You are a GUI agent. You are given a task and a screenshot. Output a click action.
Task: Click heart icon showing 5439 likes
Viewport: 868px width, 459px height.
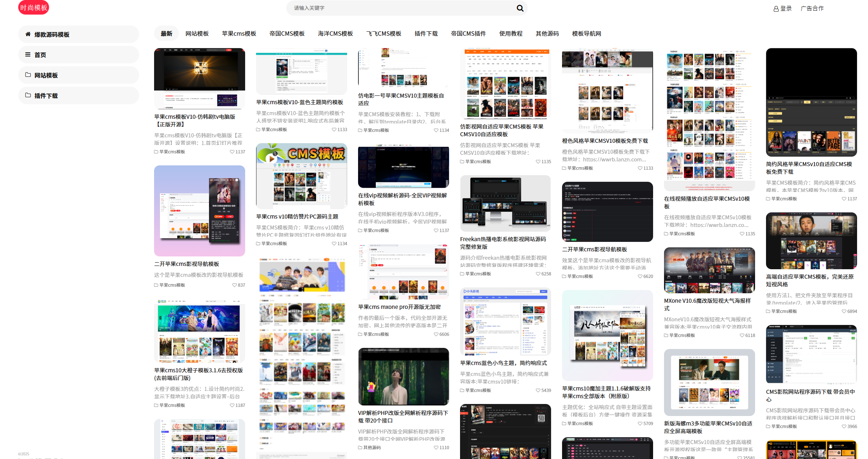pyautogui.click(x=538, y=391)
